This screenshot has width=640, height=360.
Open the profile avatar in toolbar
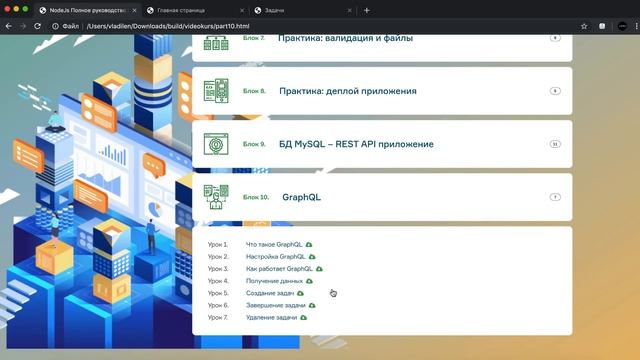[622, 26]
